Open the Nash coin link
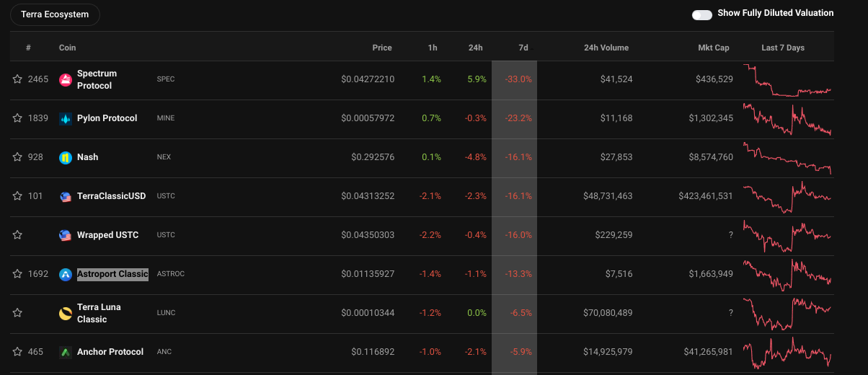This screenshot has height=375, width=868. 87,157
